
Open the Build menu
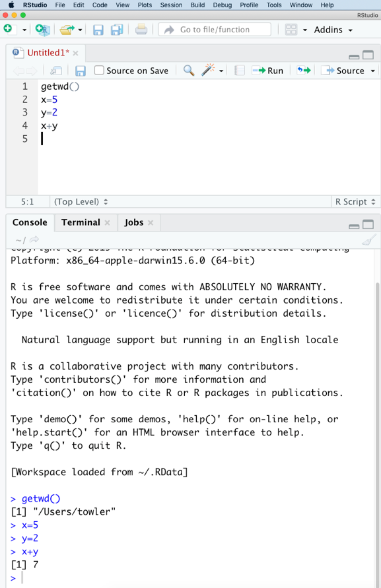[197, 5]
